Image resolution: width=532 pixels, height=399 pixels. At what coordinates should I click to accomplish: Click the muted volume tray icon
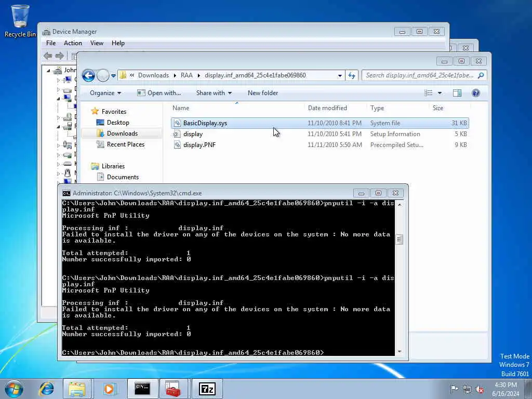coord(480,390)
